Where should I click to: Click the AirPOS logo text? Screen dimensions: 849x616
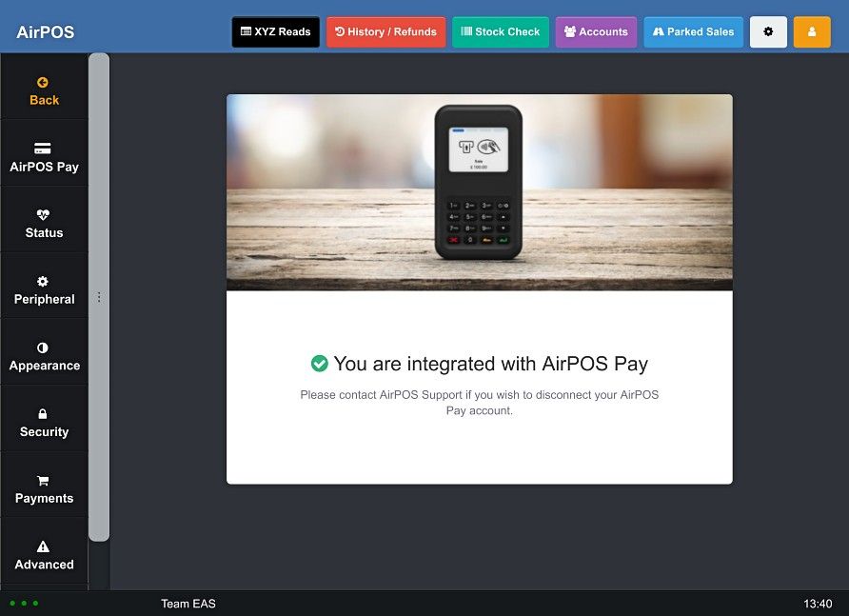46,32
